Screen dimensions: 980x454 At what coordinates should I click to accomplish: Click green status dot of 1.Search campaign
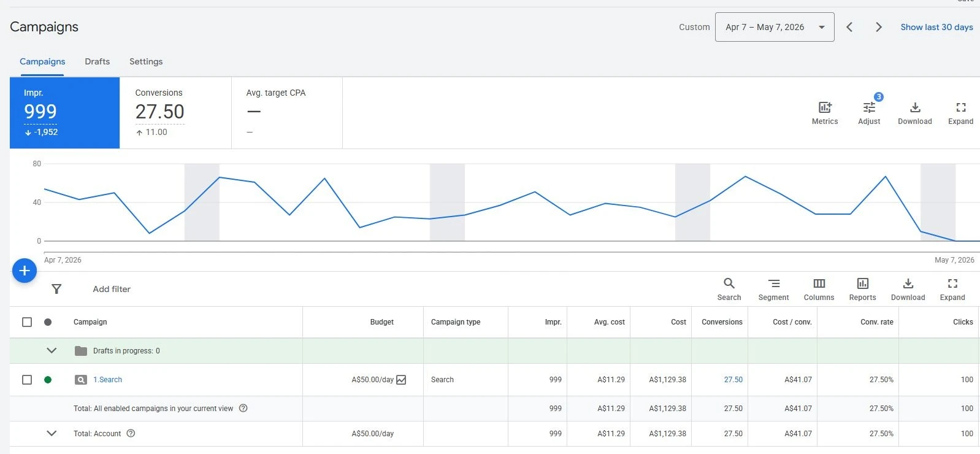point(48,380)
